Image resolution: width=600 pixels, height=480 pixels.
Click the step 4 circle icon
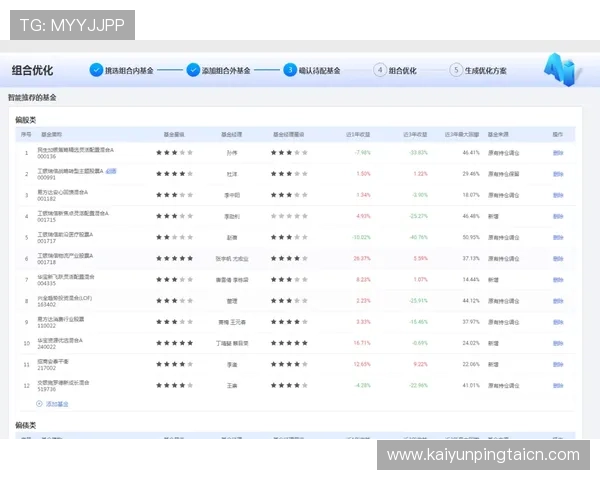coord(380,70)
